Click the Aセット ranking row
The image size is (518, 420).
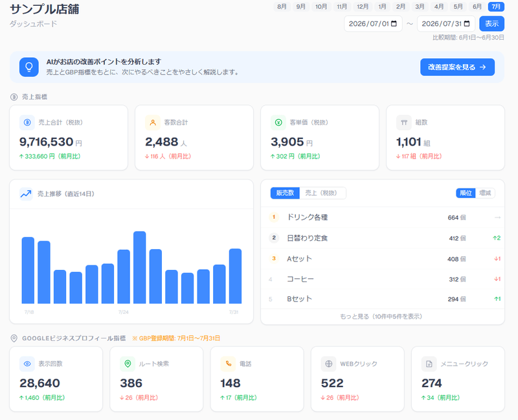(x=383, y=259)
